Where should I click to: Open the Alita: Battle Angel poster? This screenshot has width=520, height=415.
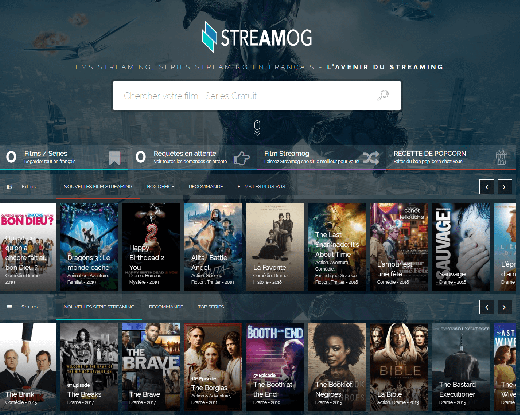(x=213, y=247)
